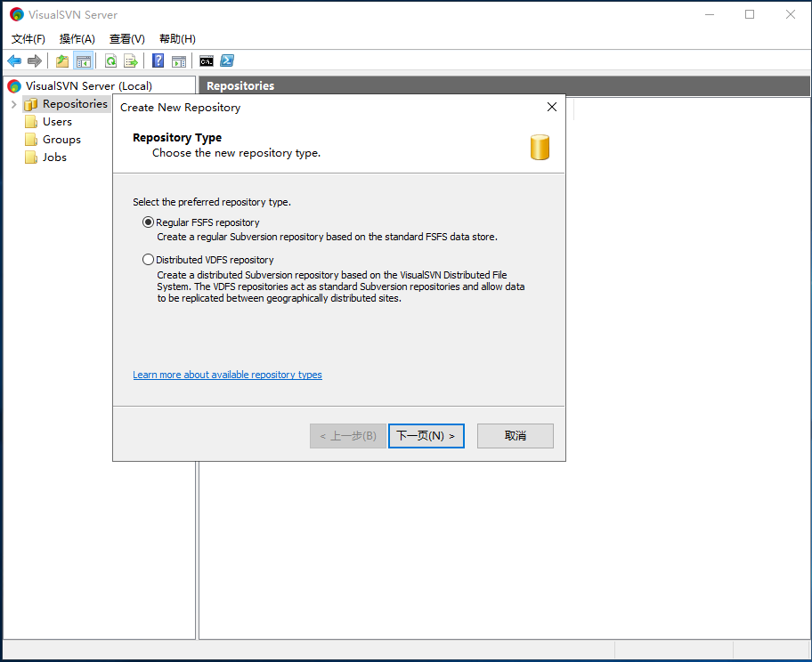Click the Users folder icon in tree
The image size is (812, 662).
[31, 122]
